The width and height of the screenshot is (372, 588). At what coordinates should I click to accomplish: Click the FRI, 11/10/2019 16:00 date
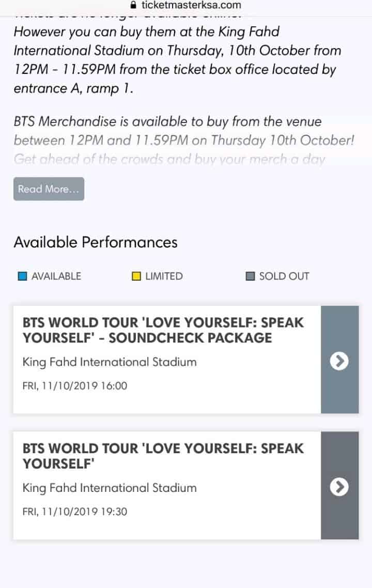(75, 386)
